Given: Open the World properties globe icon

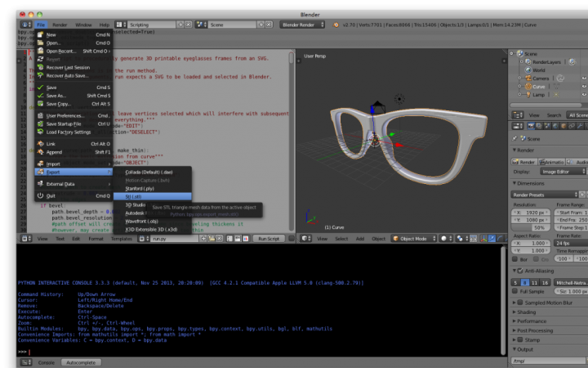Looking at the screenshot, I should [x=555, y=126].
